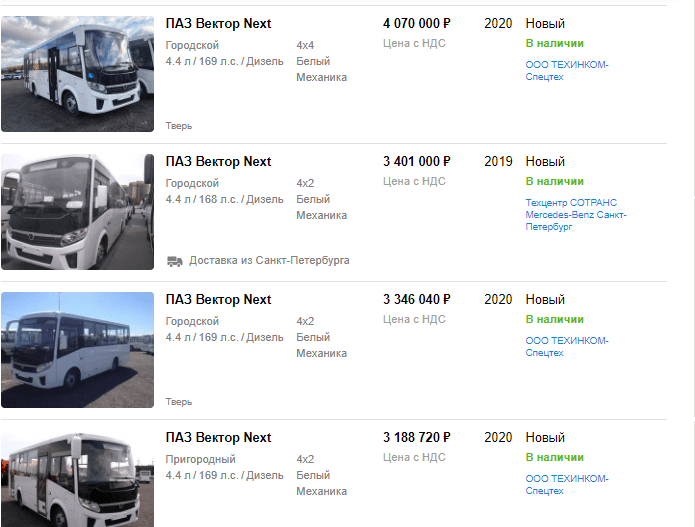Open the first bus photo from Тверь, 4x4
This screenshot has width=695, height=527.
click(x=78, y=74)
